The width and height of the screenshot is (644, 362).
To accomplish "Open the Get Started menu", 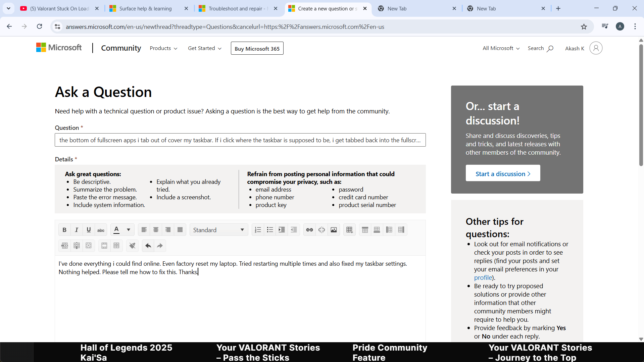I will [204, 48].
